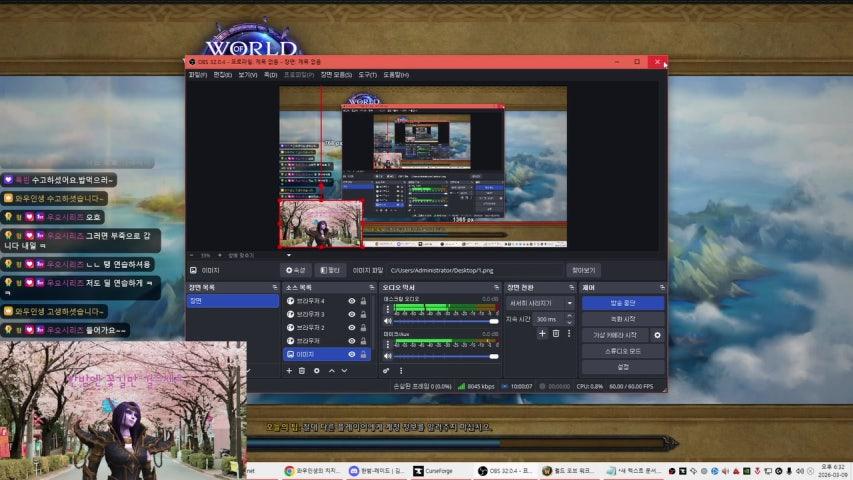Screen dimensions: 853x480
Task: Open advanced audio properties gear icon
Action: pyautogui.click(x=388, y=370)
